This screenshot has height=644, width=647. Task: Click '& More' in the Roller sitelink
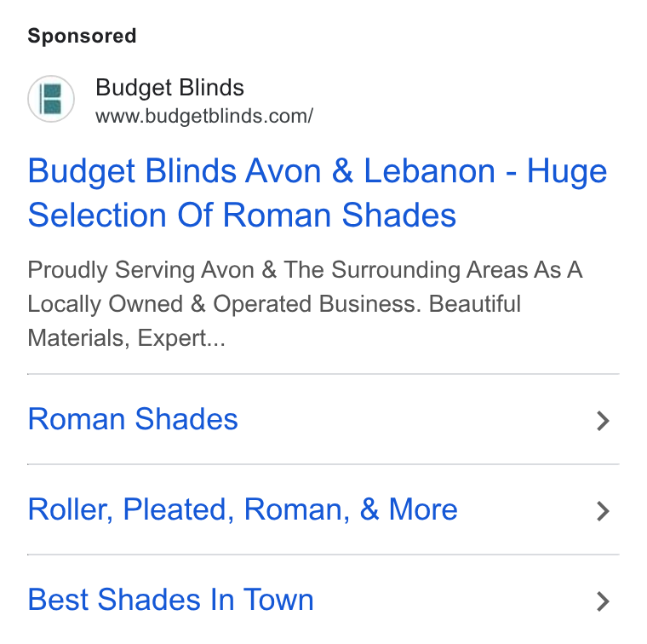[409, 509]
